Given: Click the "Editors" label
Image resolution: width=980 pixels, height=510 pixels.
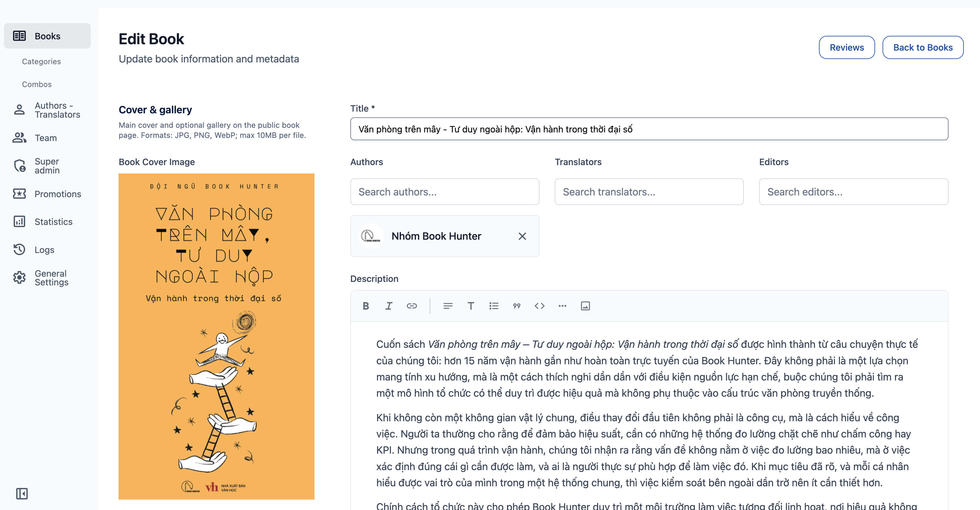Looking at the screenshot, I should point(773,162).
